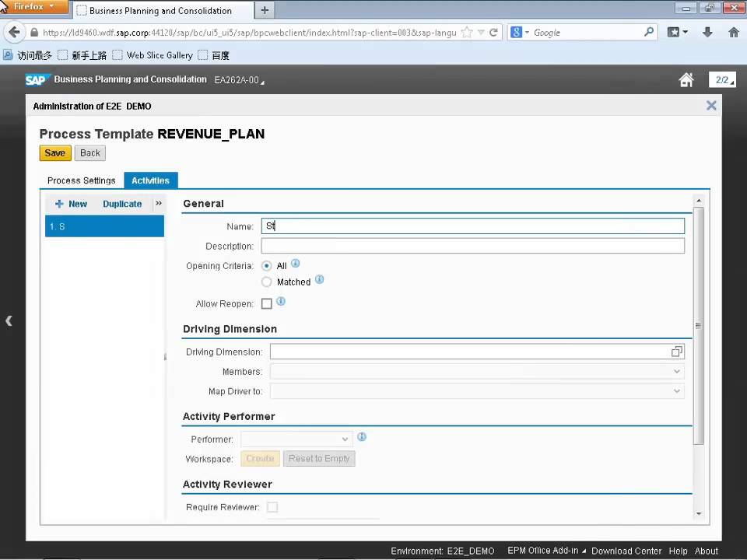747x560 pixels.
Task: Click Duplicate activity button
Action: coord(122,204)
